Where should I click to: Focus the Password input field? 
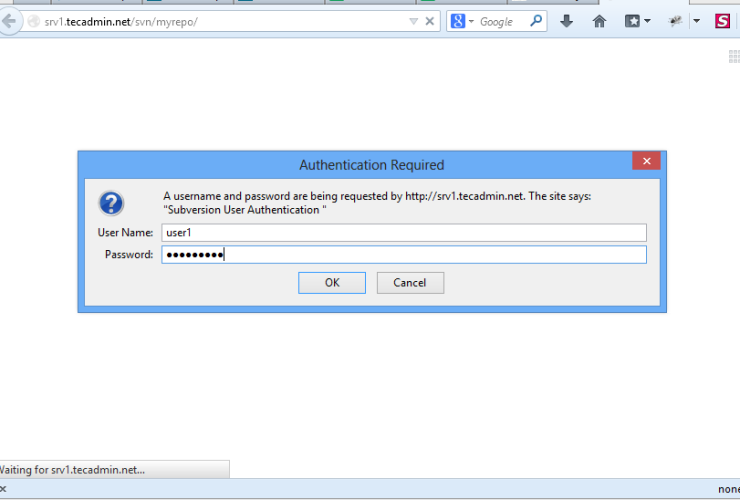tap(404, 255)
